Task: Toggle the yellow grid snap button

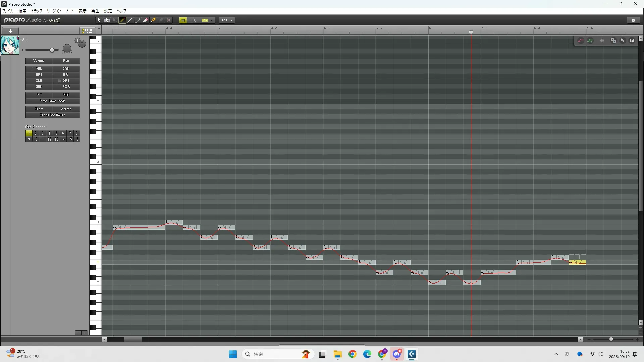Action: 183,20
